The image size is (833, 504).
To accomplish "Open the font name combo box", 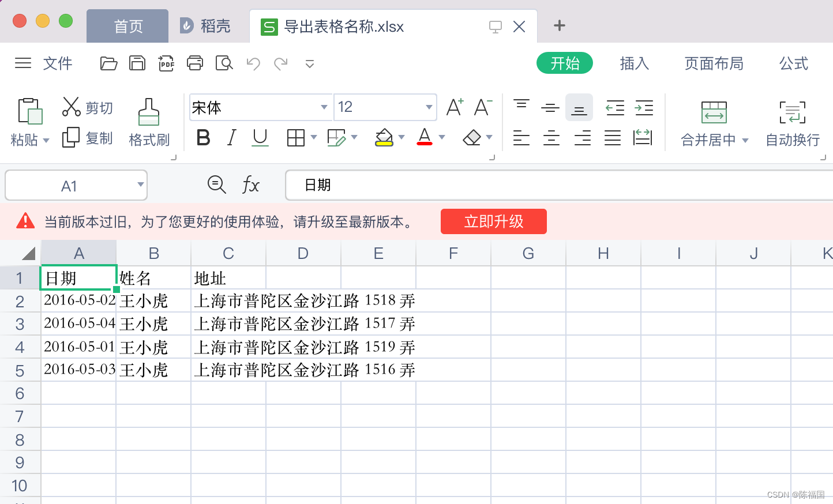I will pyautogui.click(x=261, y=107).
